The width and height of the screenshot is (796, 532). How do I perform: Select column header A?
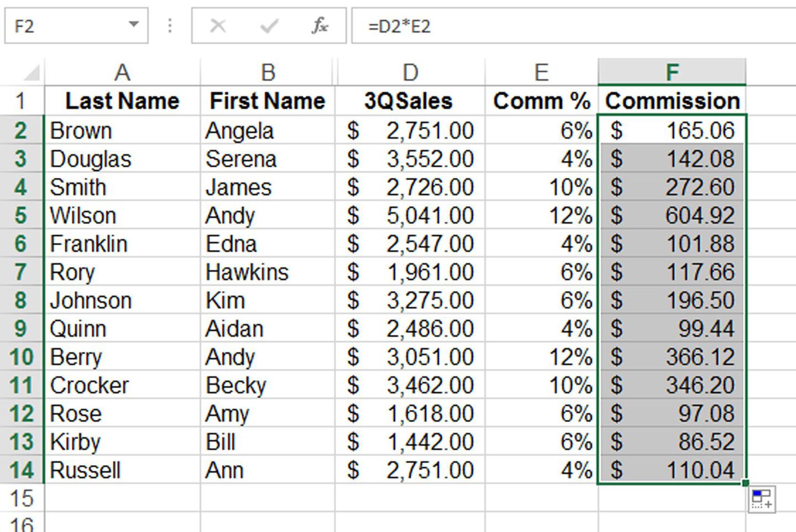(122, 71)
